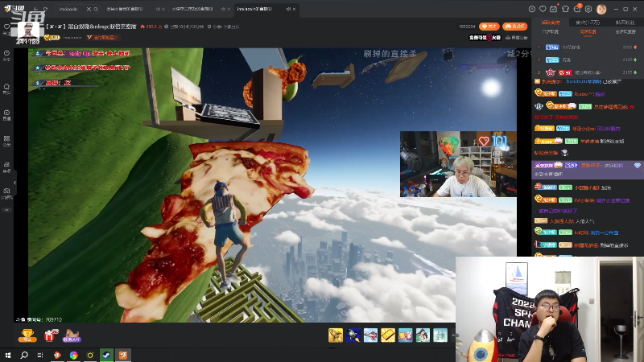Collapse left sidebar with the arrow handle
Screen dimensions: 644x362
pyautogui.click(x=14, y=183)
